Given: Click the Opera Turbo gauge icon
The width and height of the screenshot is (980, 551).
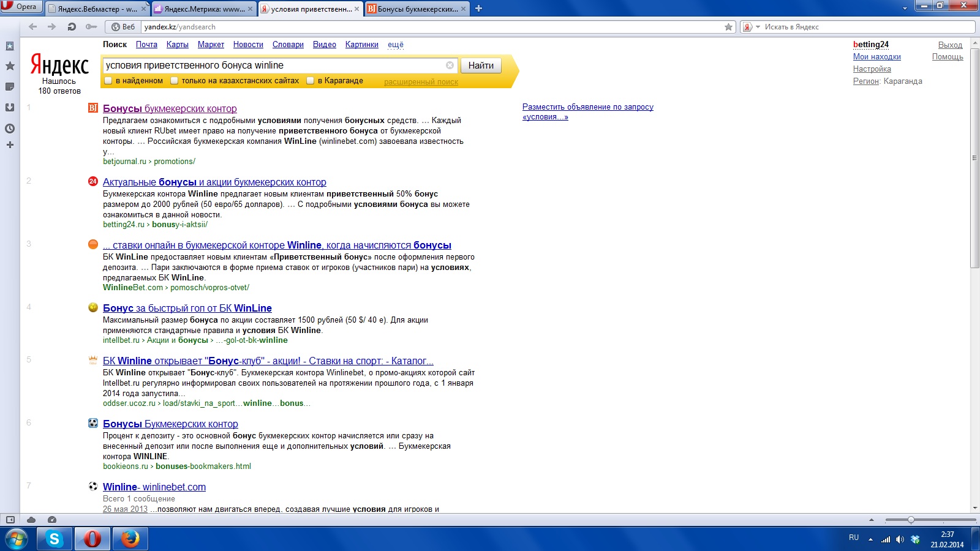Looking at the screenshot, I should click(52, 520).
